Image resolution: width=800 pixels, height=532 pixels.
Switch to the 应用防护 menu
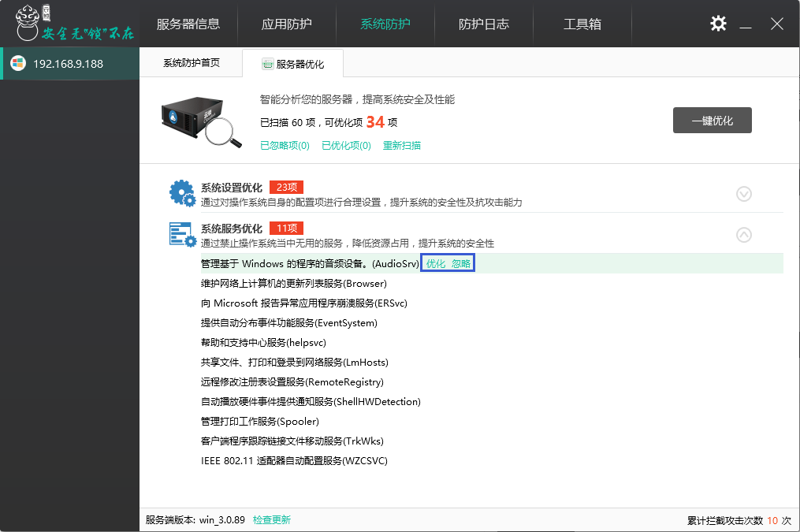click(285, 24)
